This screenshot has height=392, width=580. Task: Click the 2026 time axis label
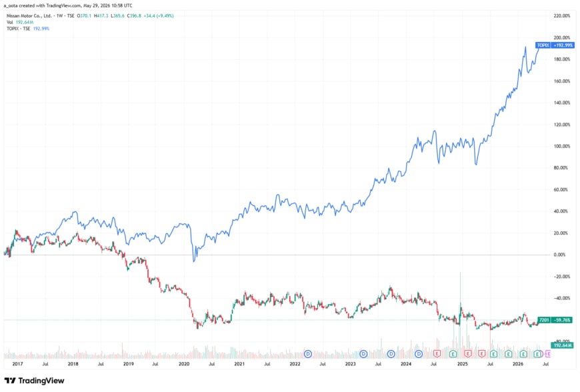pos(518,364)
